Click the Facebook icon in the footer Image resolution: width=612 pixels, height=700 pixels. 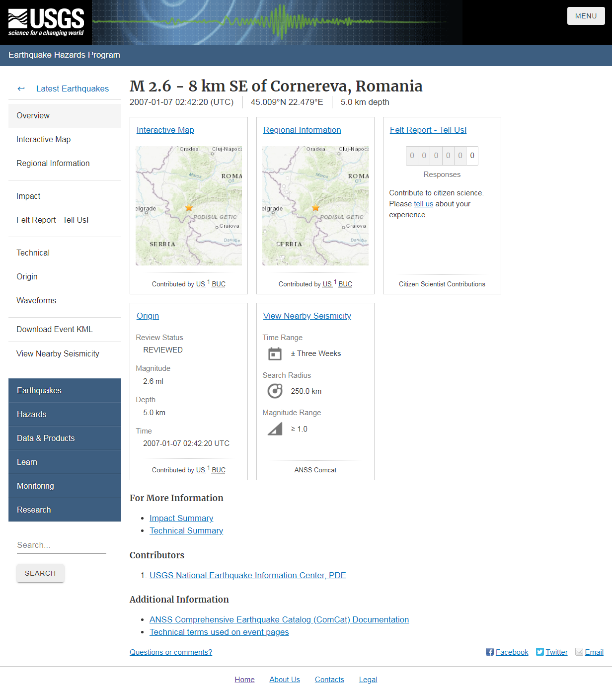(x=490, y=652)
